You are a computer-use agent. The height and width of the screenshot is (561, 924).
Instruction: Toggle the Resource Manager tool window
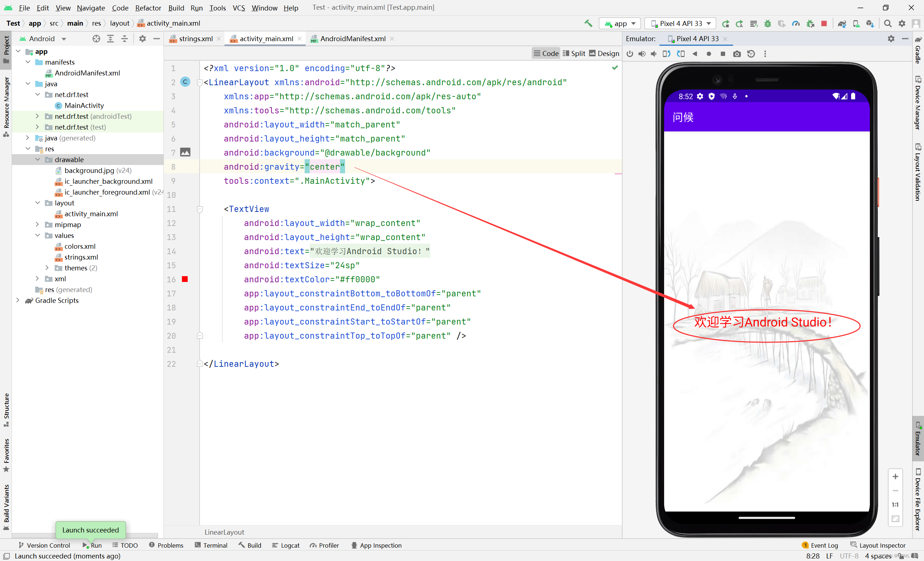point(6,107)
